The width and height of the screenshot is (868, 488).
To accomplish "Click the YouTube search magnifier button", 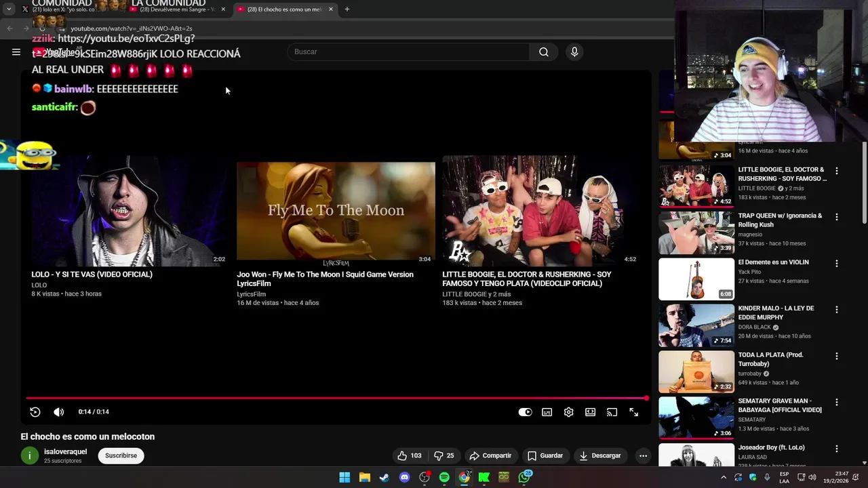I will pyautogui.click(x=544, y=52).
